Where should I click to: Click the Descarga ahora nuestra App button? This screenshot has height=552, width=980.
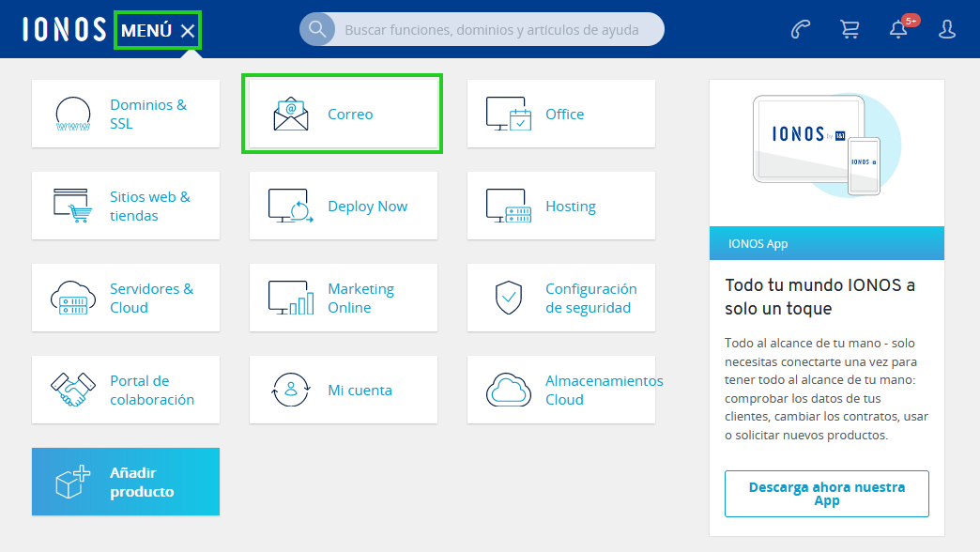click(826, 494)
